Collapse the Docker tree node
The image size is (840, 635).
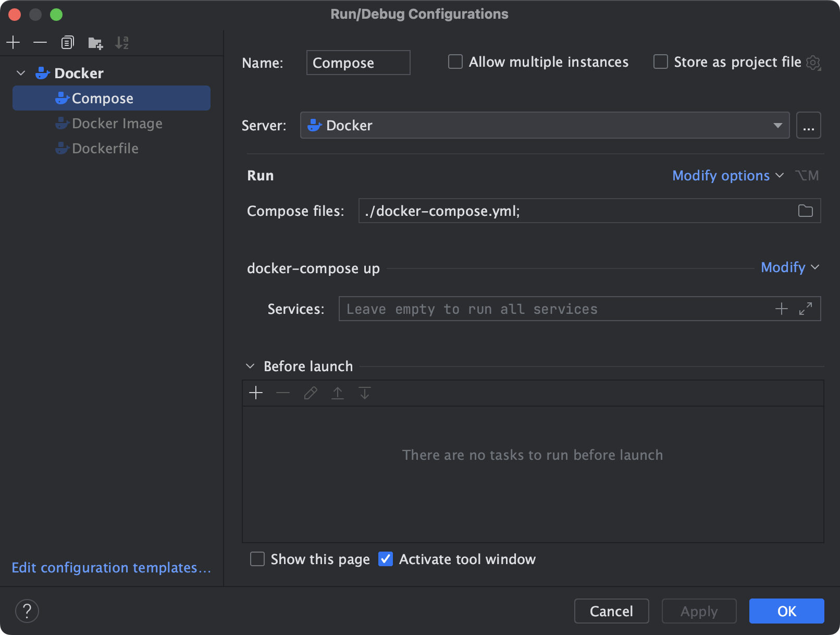click(x=20, y=73)
